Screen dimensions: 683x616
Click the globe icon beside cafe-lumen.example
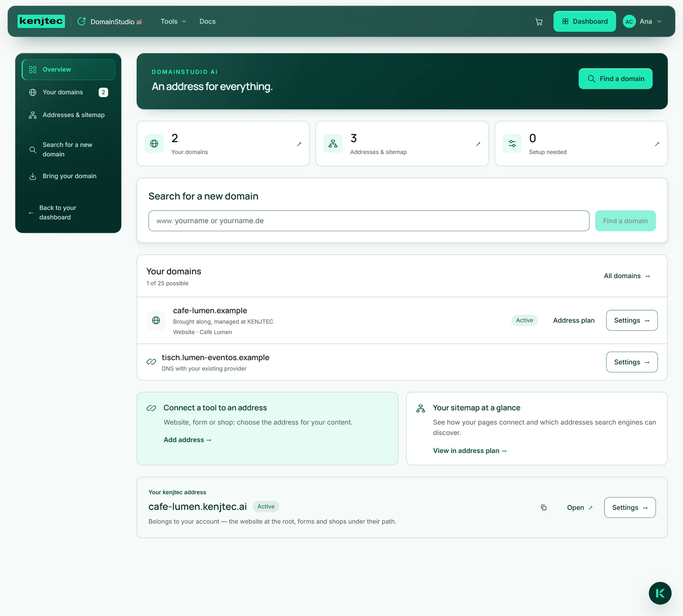pyautogui.click(x=156, y=320)
